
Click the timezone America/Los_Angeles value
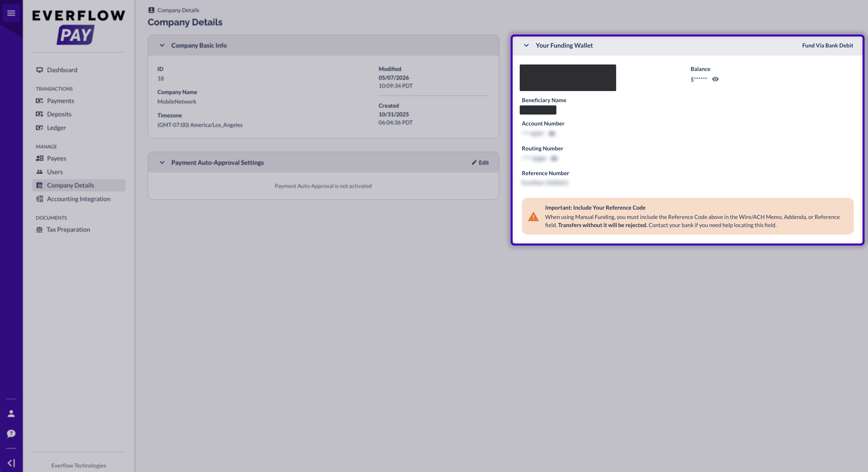[x=200, y=125]
